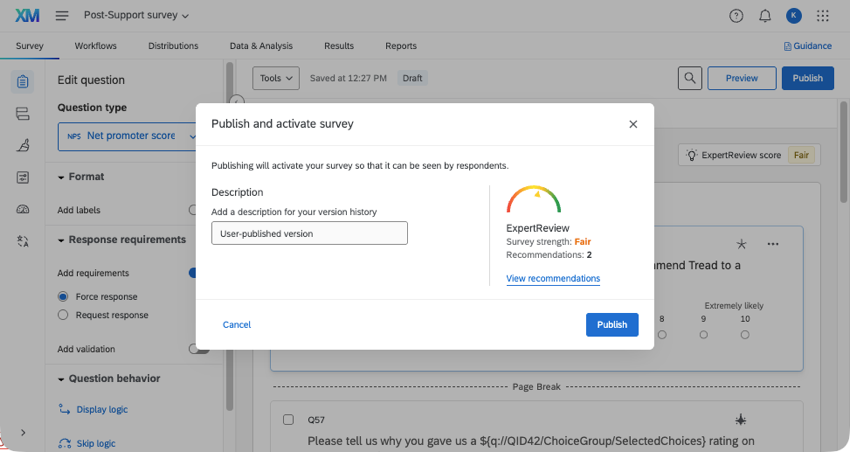Click the Skip logic icon
This screenshot has width=850, height=452.
(65, 443)
